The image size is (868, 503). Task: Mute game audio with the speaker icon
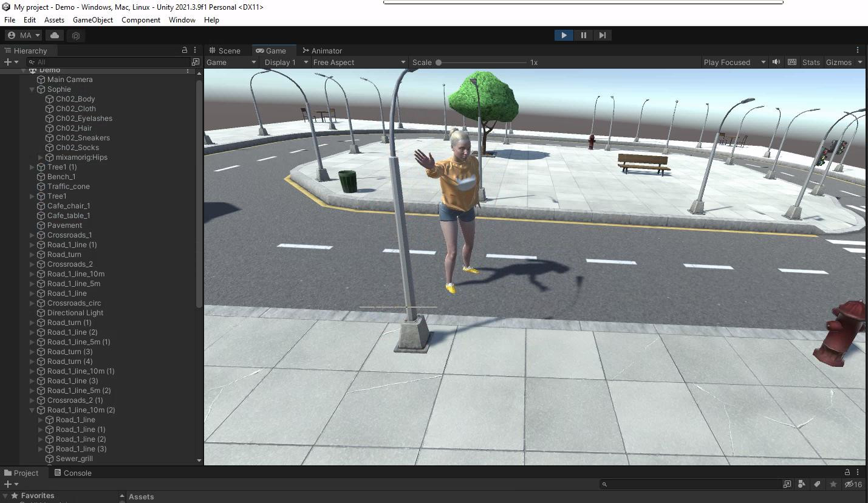pyautogui.click(x=776, y=62)
